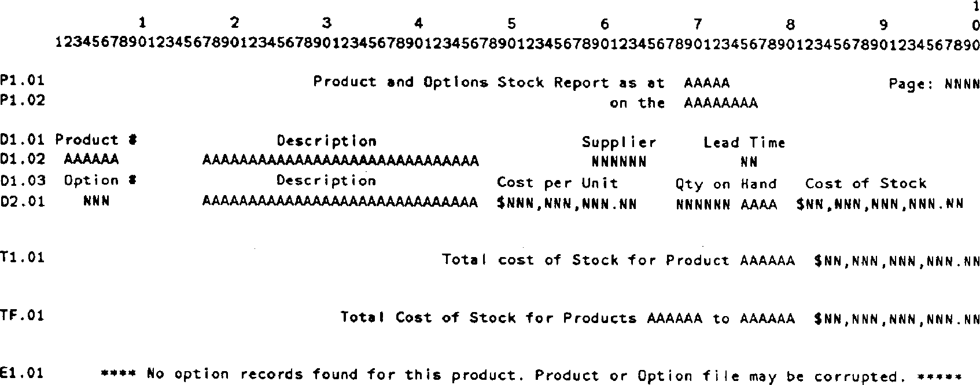Image resolution: width=980 pixels, height=385 pixels.
Task: Click the "Qty on Hand" column header
Action: (725, 184)
